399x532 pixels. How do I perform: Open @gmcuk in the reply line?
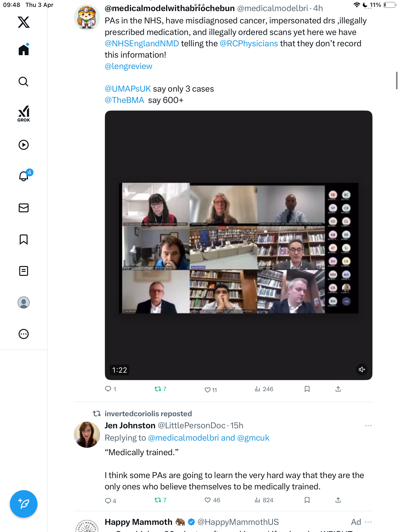coord(253,438)
